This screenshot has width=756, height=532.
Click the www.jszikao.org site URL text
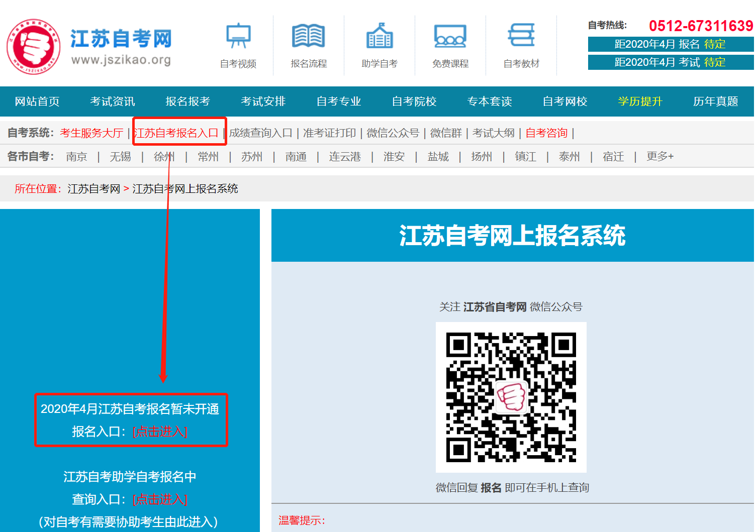tap(121, 60)
